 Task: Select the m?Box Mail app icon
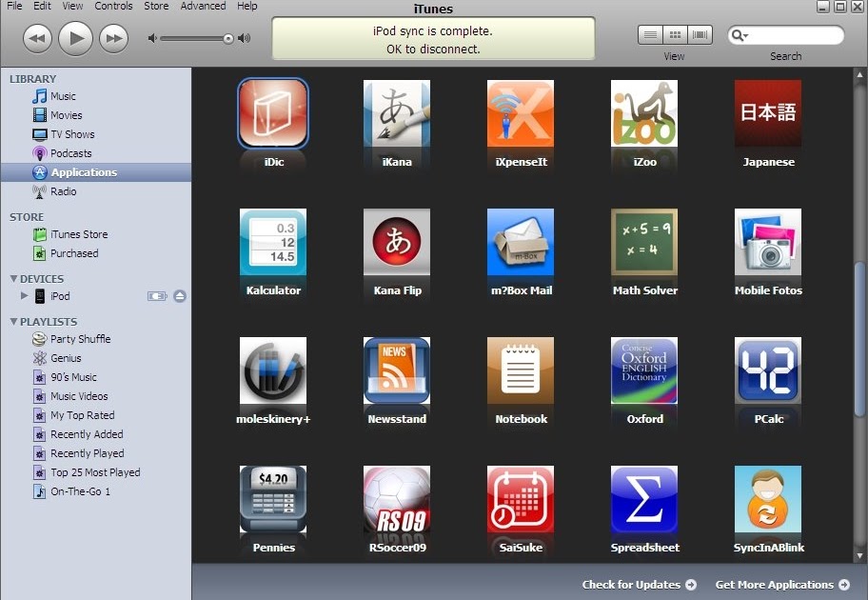[x=521, y=242]
